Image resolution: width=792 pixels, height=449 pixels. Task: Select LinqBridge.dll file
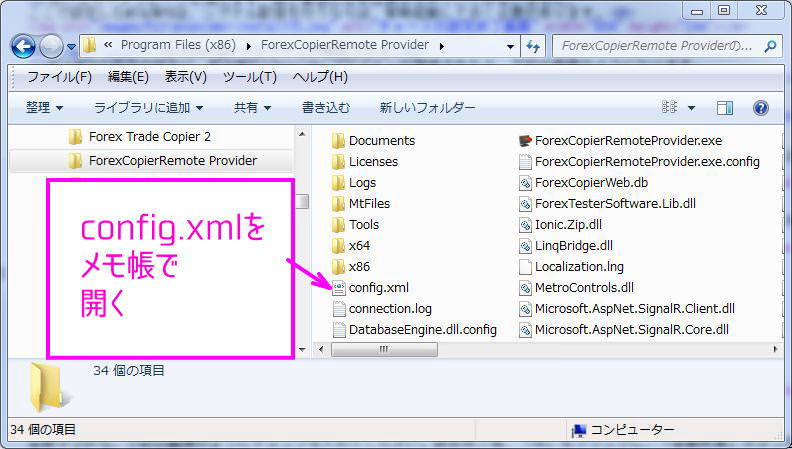[566, 246]
